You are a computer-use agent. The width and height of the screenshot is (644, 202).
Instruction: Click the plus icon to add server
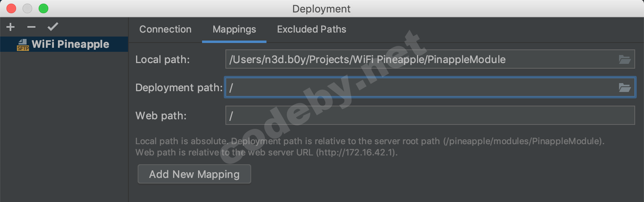tap(10, 27)
